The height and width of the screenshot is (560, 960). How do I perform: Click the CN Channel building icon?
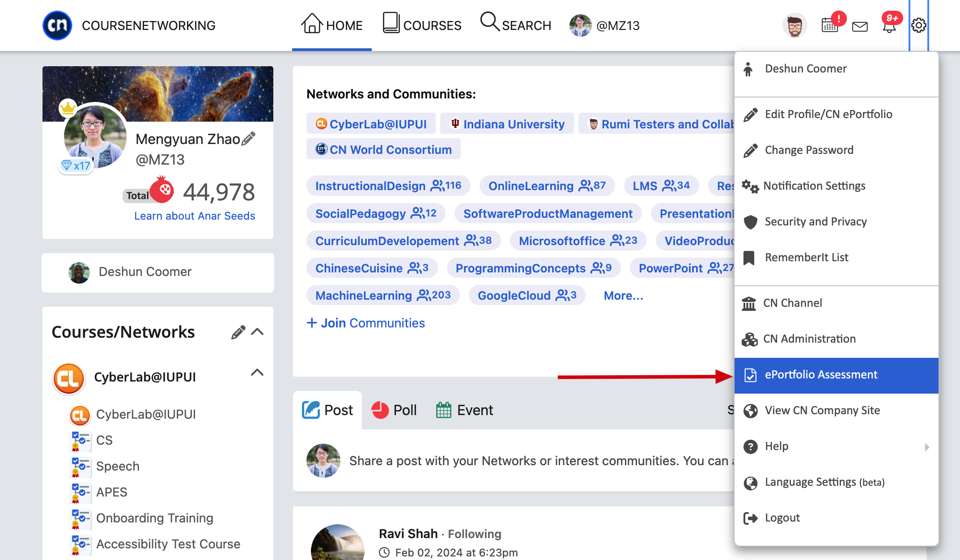pos(749,303)
